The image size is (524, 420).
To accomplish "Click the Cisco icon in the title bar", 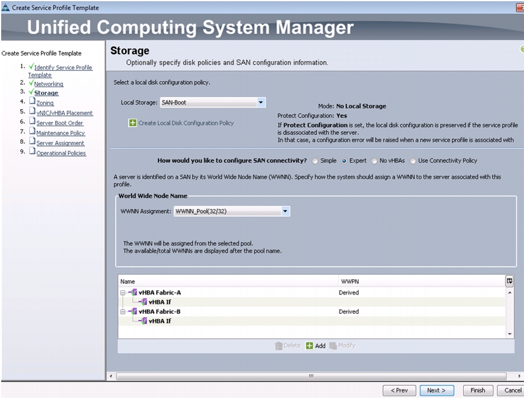I will pos(6,8).
